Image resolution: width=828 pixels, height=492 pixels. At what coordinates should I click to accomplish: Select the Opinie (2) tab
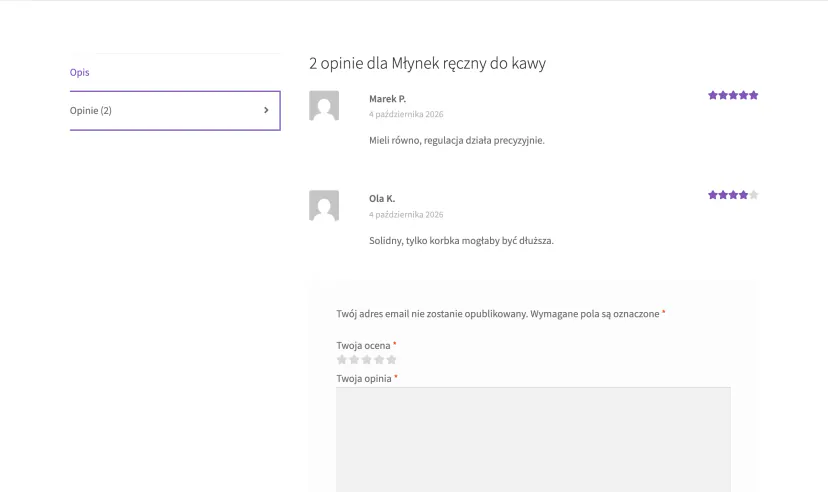click(175, 110)
